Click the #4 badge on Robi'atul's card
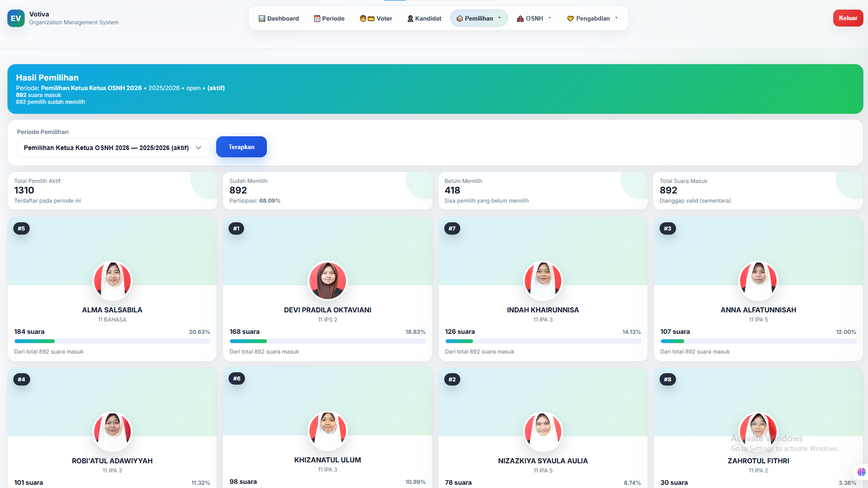 point(21,380)
